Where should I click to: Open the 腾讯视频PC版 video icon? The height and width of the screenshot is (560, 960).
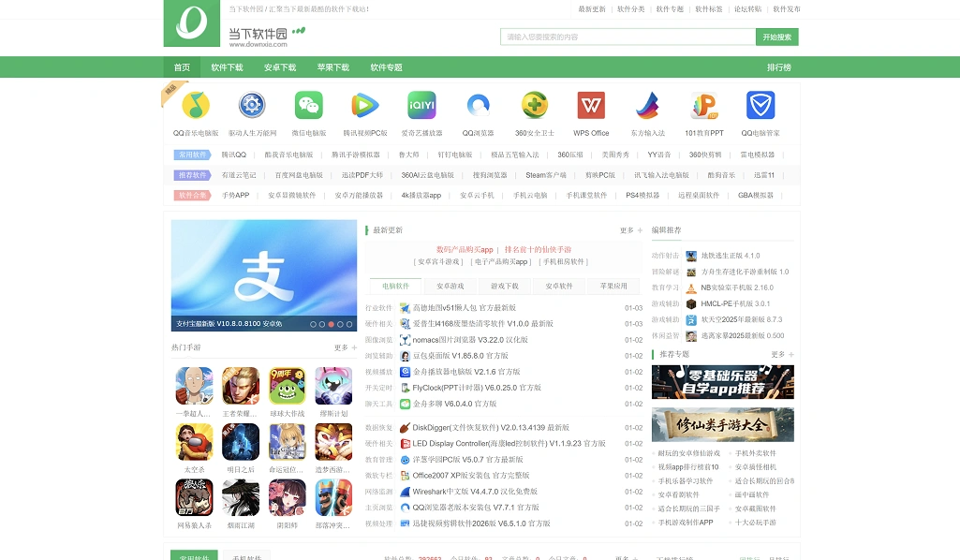[364, 106]
